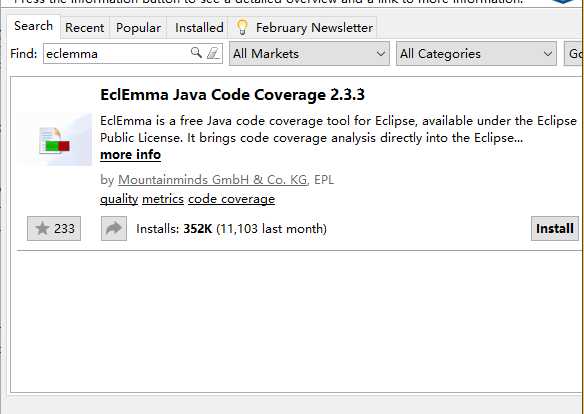Click the magnifier search icon in Find field
The height and width of the screenshot is (414, 584).
click(196, 52)
